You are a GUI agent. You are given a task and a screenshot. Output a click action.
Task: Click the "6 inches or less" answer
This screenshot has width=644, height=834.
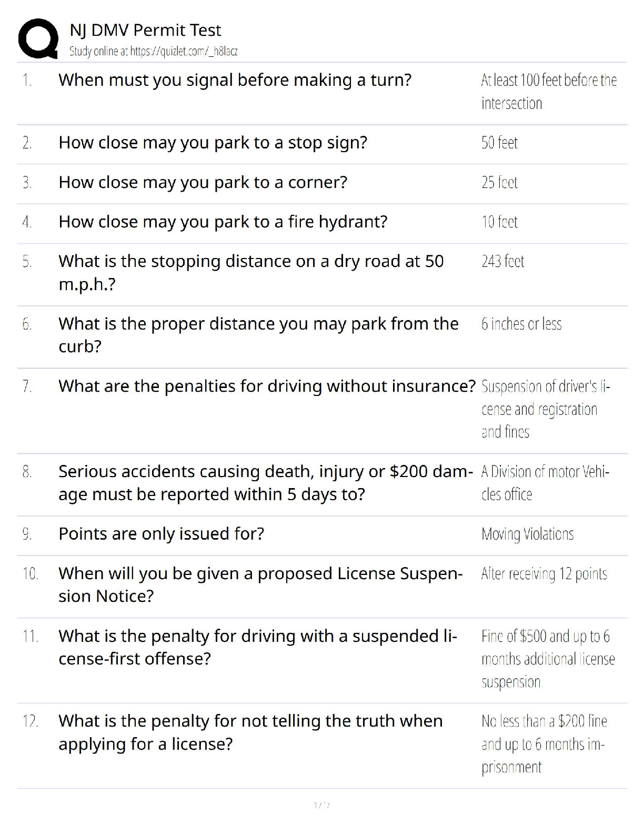521,324
